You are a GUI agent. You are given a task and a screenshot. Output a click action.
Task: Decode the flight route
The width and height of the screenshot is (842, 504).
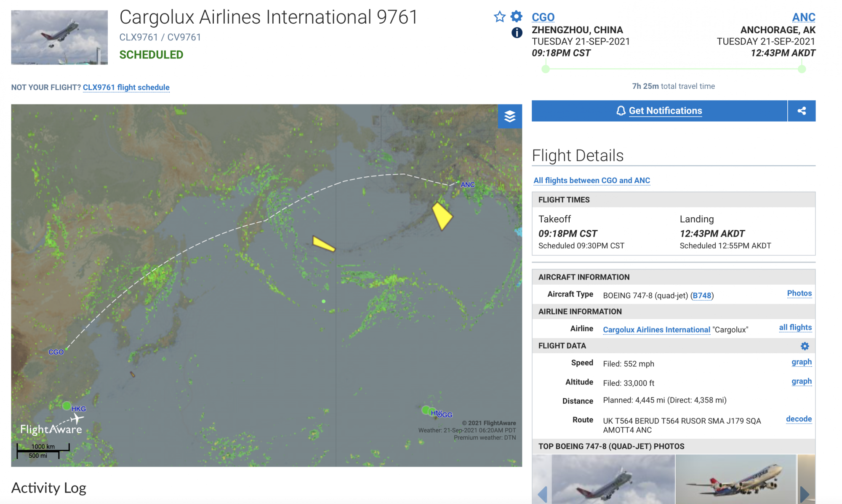point(799,419)
